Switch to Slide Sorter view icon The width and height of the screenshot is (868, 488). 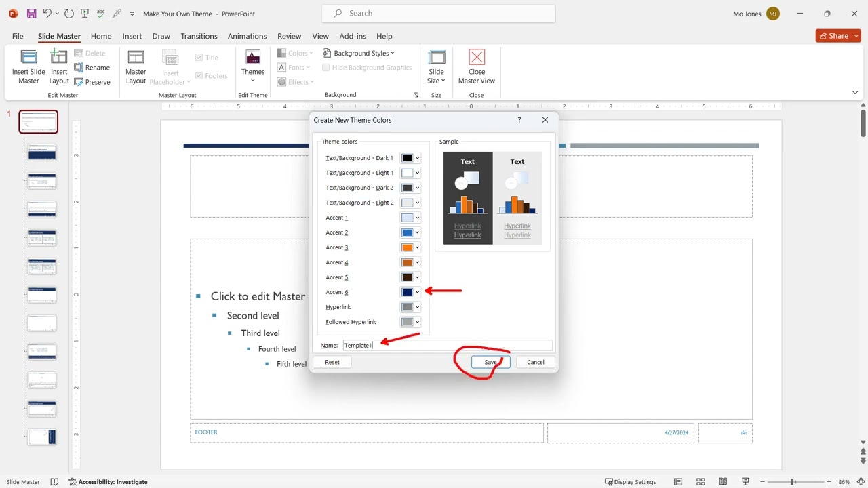coord(700,482)
